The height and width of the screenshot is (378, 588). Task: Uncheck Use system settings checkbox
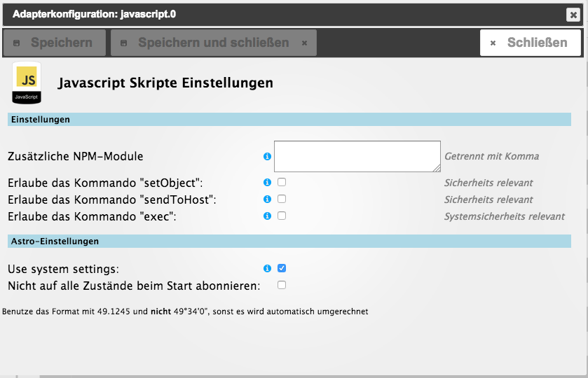(x=282, y=268)
